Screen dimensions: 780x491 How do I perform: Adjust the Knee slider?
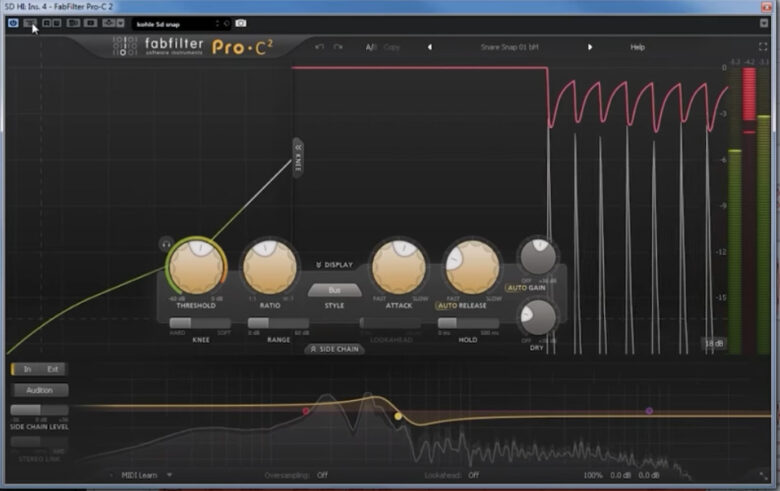click(x=200, y=323)
